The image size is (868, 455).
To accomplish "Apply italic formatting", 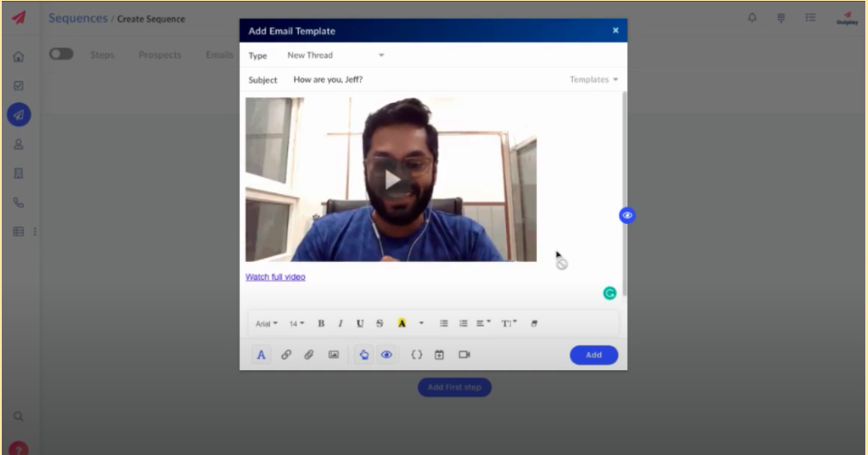I will [340, 324].
